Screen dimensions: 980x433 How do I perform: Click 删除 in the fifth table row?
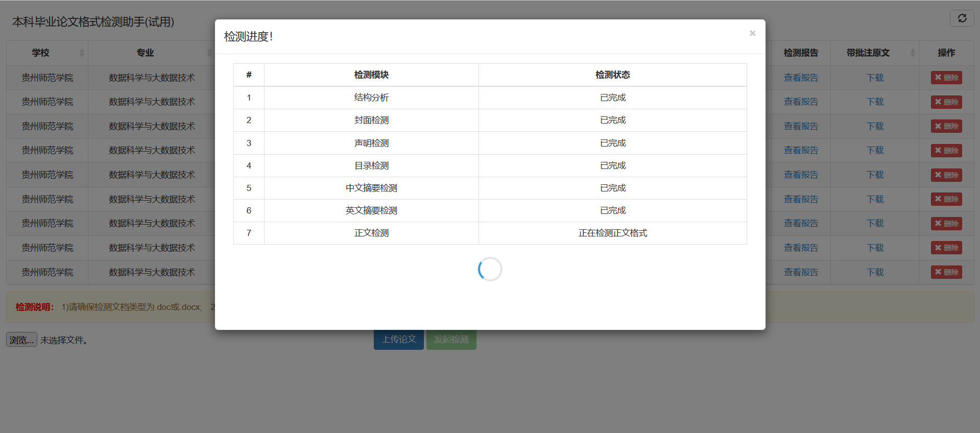(946, 175)
